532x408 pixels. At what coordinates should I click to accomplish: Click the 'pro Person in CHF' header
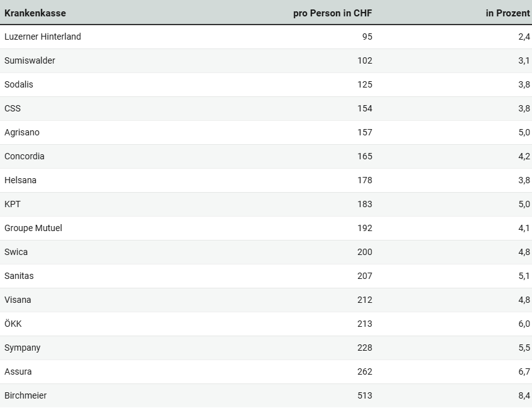click(x=333, y=13)
